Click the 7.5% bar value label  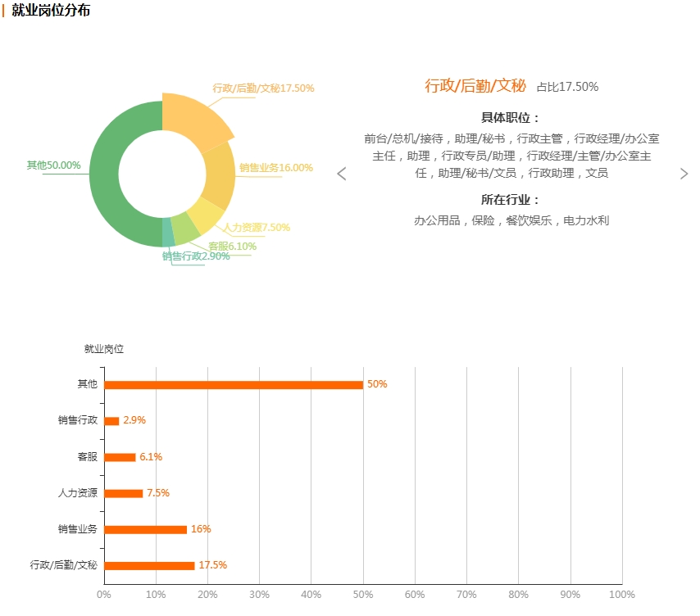[158, 493]
